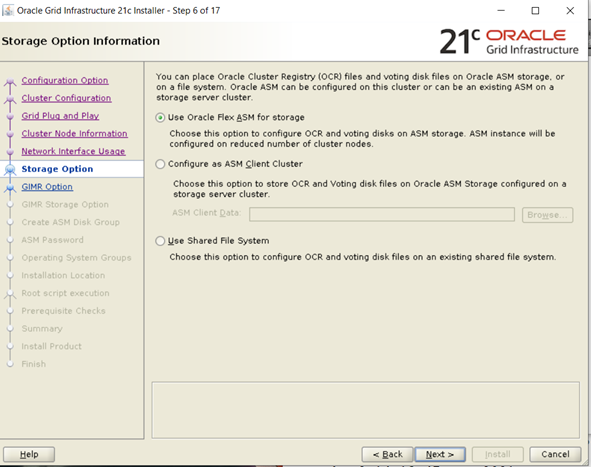Click the GIMR Option step marker icon
The image size is (591, 467).
click(x=10, y=187)
